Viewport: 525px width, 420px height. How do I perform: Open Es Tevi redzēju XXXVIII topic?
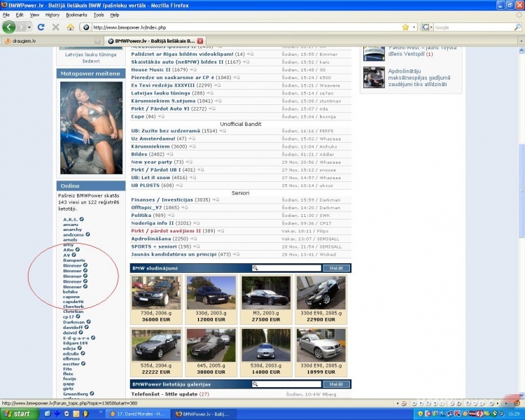point(162,85)
